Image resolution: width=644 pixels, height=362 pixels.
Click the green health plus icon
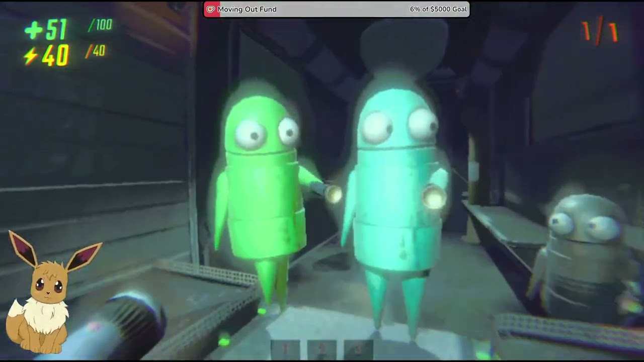(34, 31)
